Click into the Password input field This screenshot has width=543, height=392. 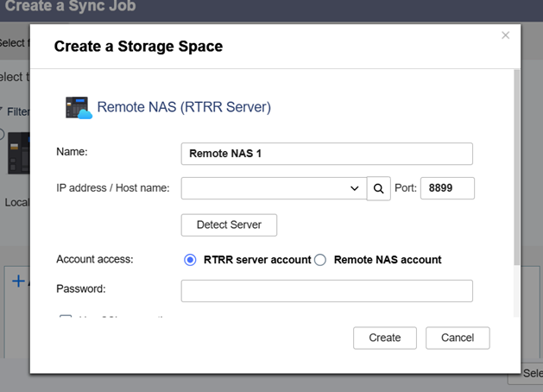[x=326, y=291]
